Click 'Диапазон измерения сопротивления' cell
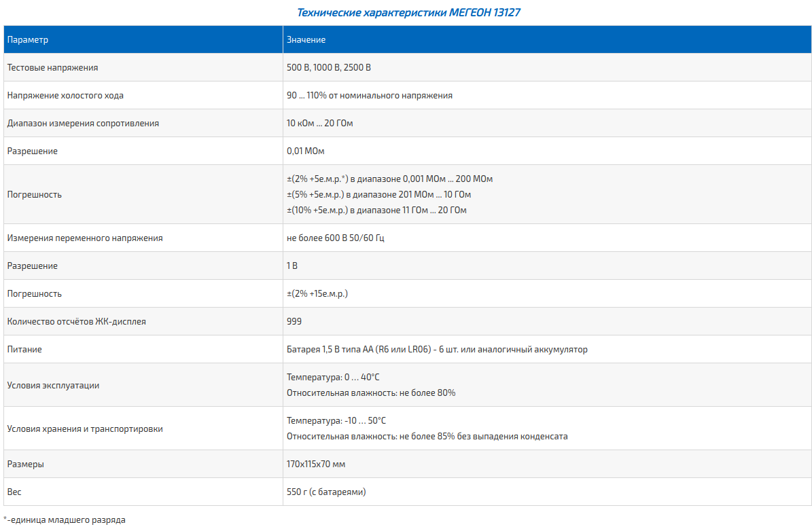This screenshot has width=812, height=529. click(143, 123)
